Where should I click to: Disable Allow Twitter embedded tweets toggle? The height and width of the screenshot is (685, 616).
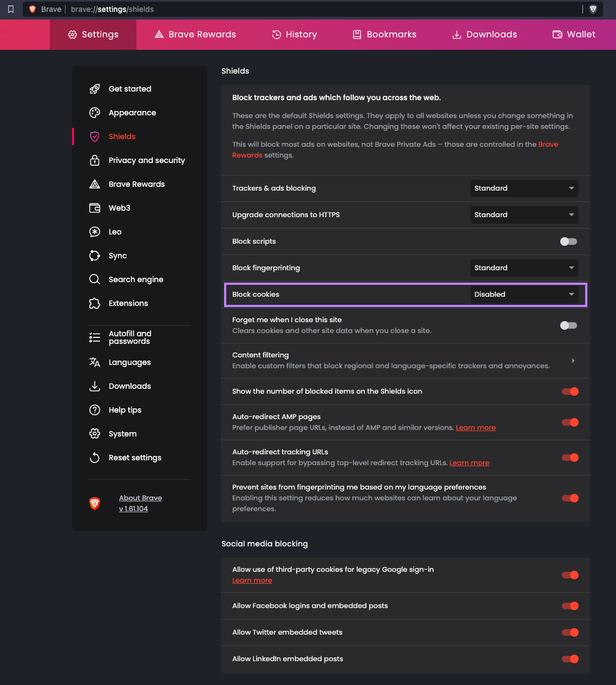(570, 632)
